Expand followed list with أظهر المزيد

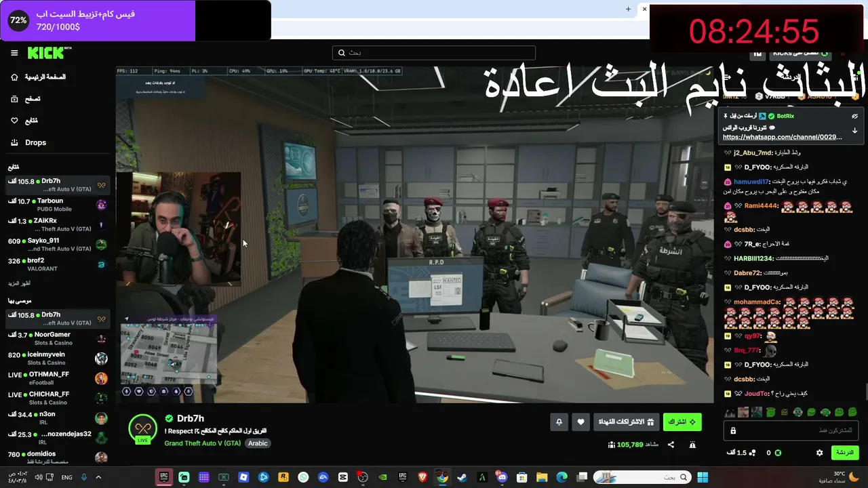click(x=19, y=283)
